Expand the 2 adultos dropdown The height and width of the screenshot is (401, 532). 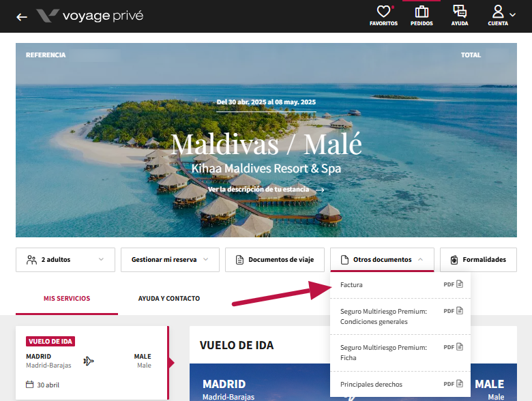65,260
